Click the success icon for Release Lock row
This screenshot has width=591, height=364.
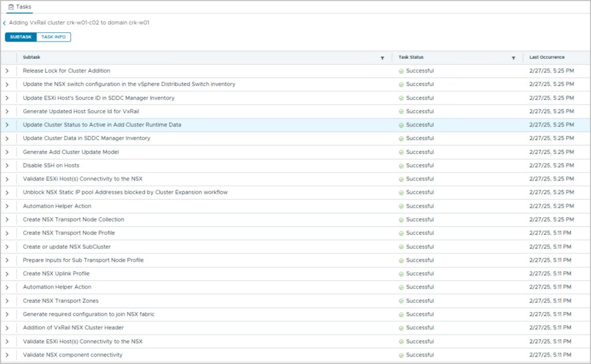(x=401, y=71)
